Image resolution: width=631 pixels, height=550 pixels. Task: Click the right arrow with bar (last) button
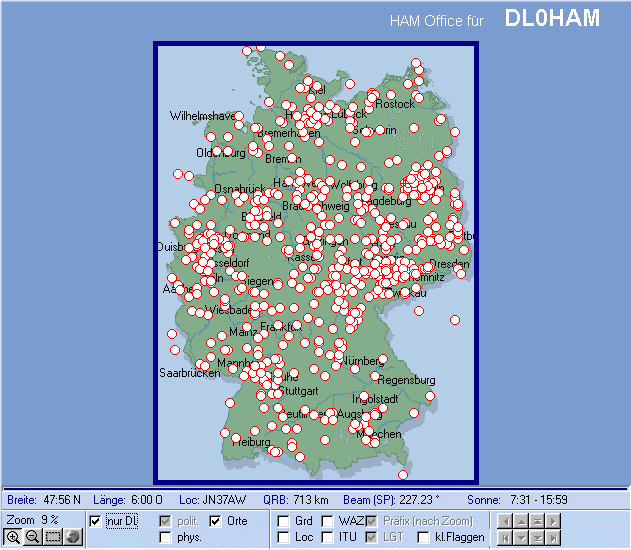553,538
